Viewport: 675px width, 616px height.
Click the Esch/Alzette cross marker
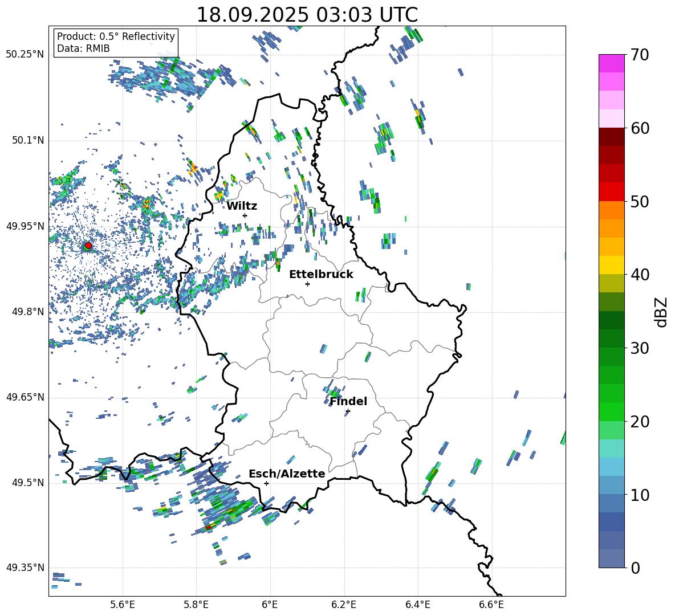(266, 483)
